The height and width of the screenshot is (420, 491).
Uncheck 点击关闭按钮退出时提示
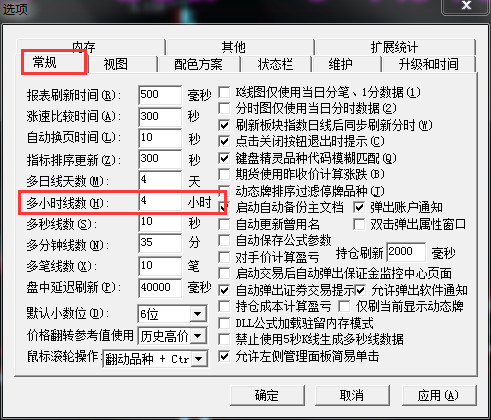click(224, 141)
